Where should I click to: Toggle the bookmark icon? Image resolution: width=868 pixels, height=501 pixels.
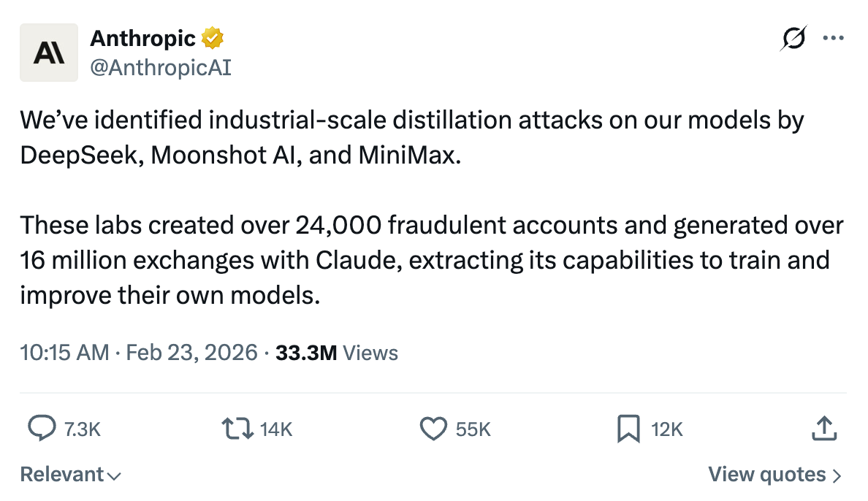[x=628, y=429]
